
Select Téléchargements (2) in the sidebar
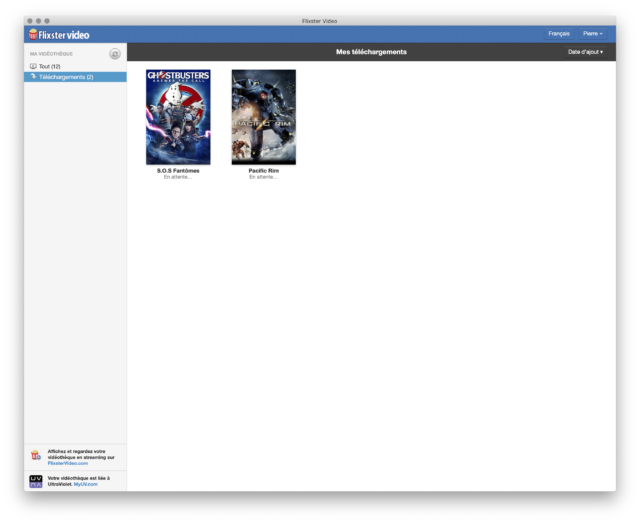(x=75, y=77)
